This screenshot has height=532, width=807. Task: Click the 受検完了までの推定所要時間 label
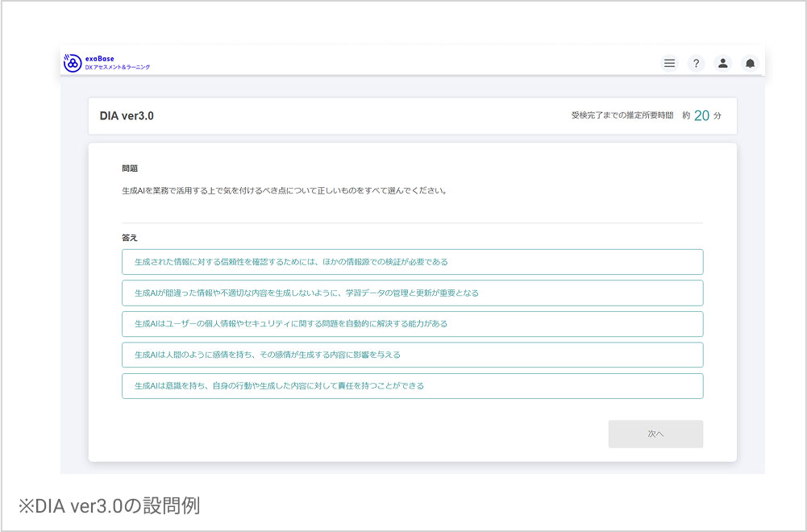coord(622,116)
